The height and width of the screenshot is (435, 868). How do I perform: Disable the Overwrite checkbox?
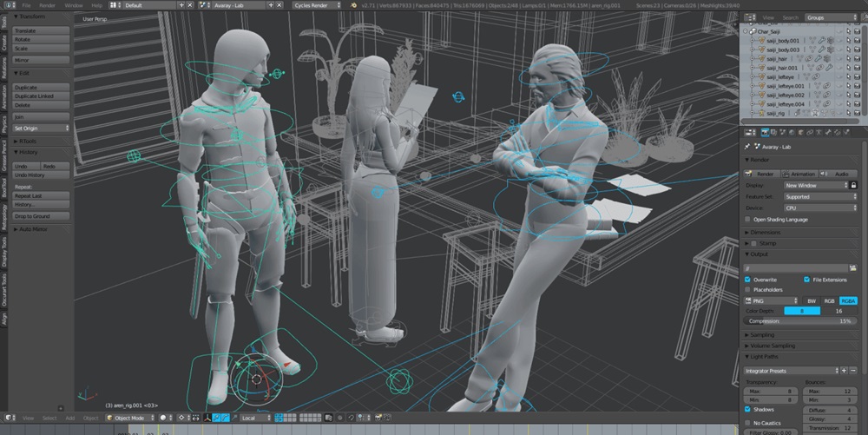748,280
